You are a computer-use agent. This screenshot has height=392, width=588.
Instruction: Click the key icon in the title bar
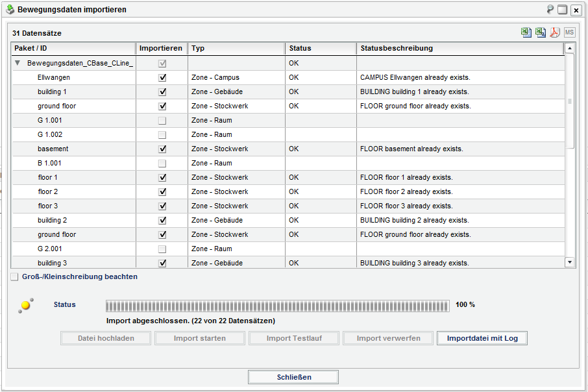[x=549, y=9]
